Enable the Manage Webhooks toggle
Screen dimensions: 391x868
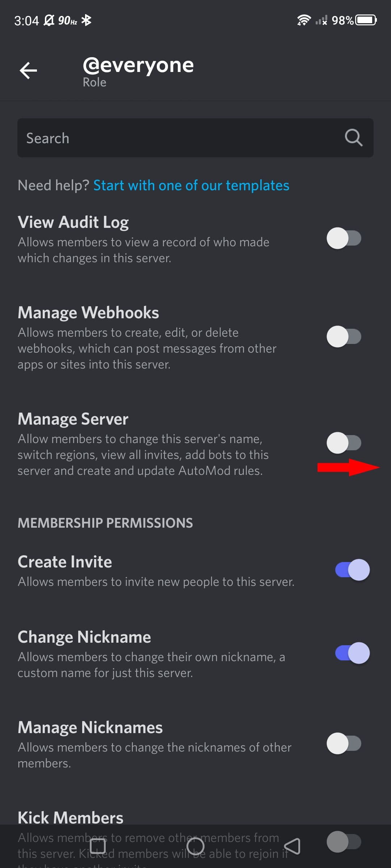(344, 336)
